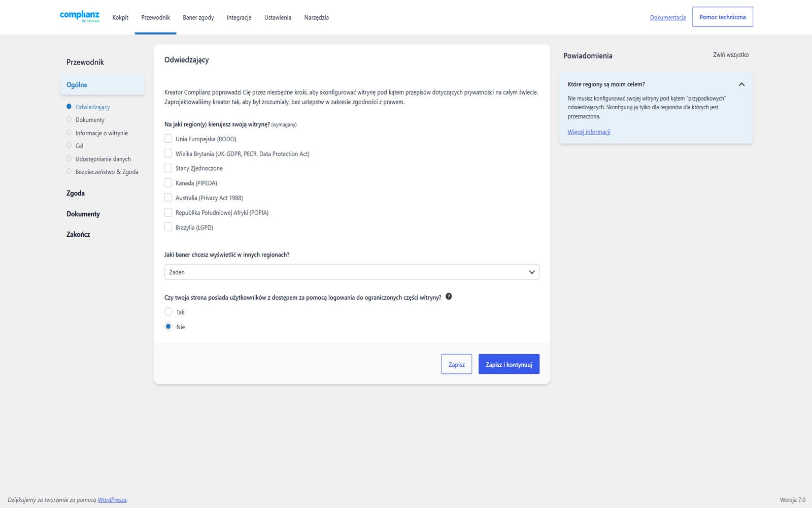Open the Cel step

79,146
